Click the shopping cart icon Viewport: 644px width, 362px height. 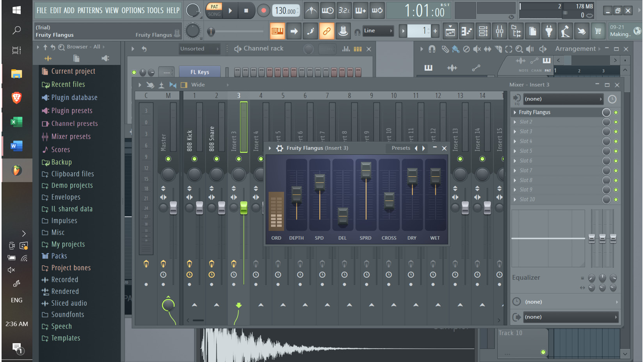tap(598, 31)
